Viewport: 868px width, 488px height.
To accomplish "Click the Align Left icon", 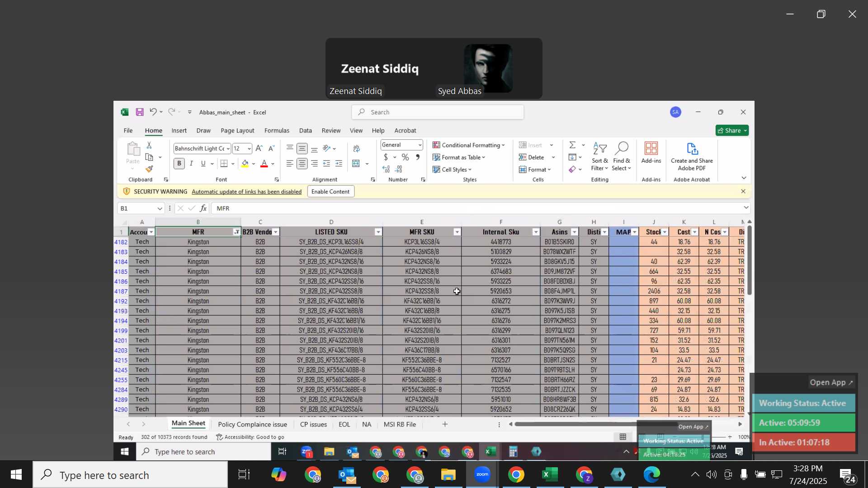I will click(290, 164).
